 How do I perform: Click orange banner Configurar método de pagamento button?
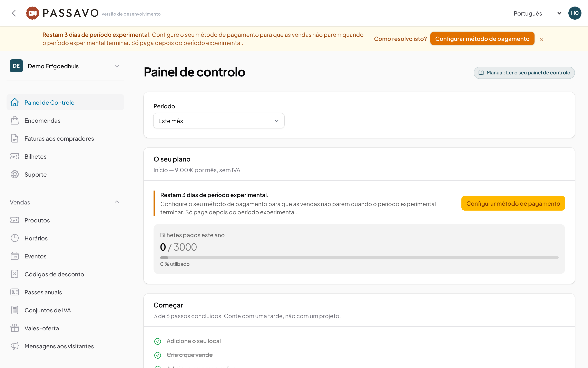point(482,38)
